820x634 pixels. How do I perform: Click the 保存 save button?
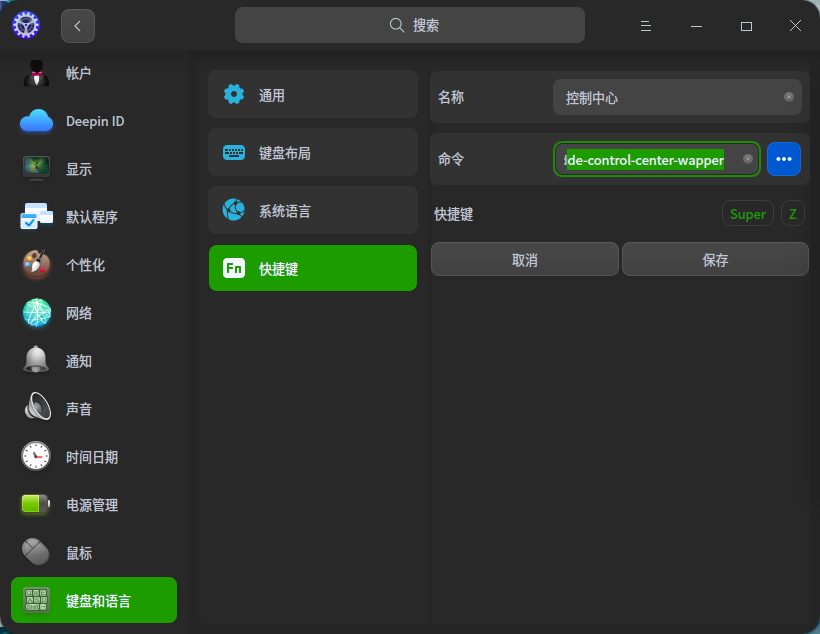715,259
